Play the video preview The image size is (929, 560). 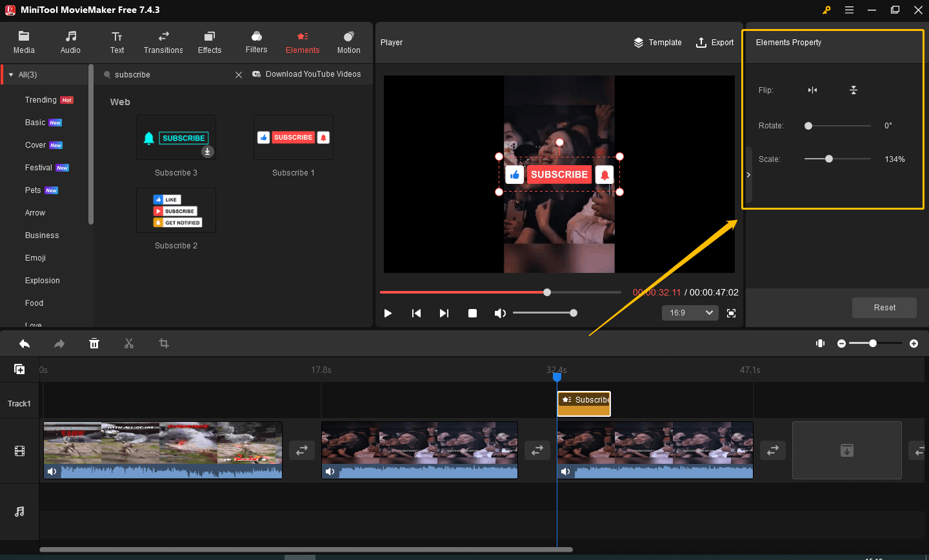pos(388,313)
